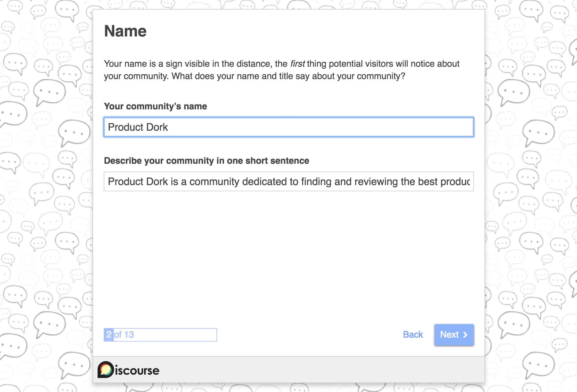Click inside the community name field

[x=289, y=127]
